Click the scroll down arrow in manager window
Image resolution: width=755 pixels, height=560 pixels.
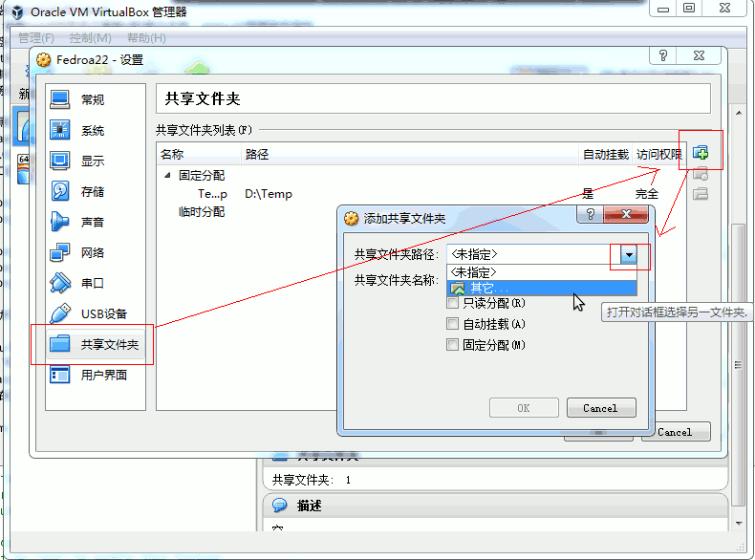pos(739,523)
